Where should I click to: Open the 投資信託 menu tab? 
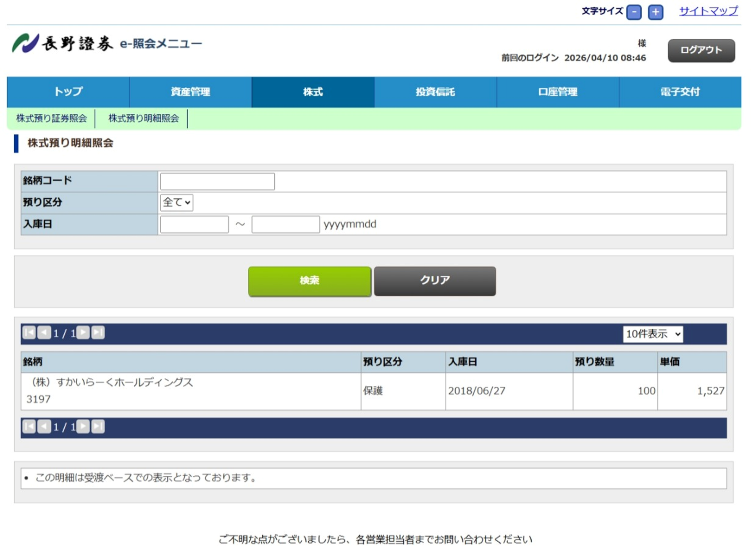tap(435, 92)
